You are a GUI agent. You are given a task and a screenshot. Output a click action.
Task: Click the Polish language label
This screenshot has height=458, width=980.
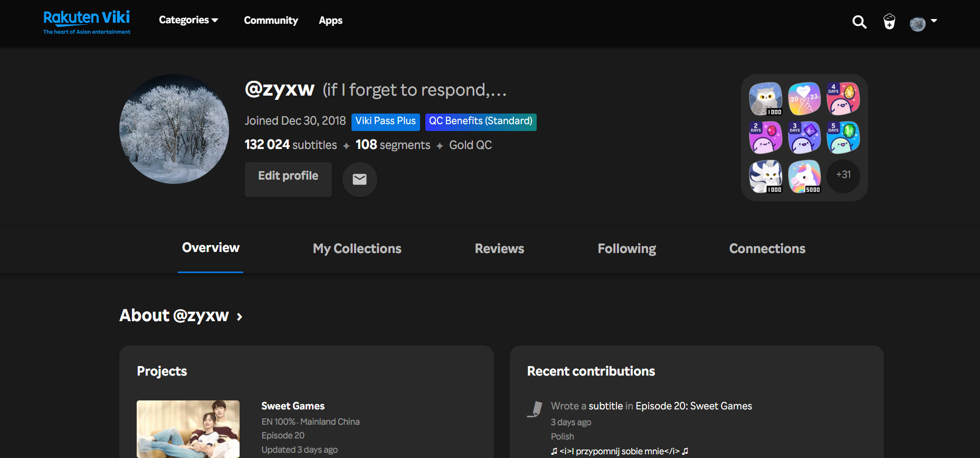[x=562, y=436]
